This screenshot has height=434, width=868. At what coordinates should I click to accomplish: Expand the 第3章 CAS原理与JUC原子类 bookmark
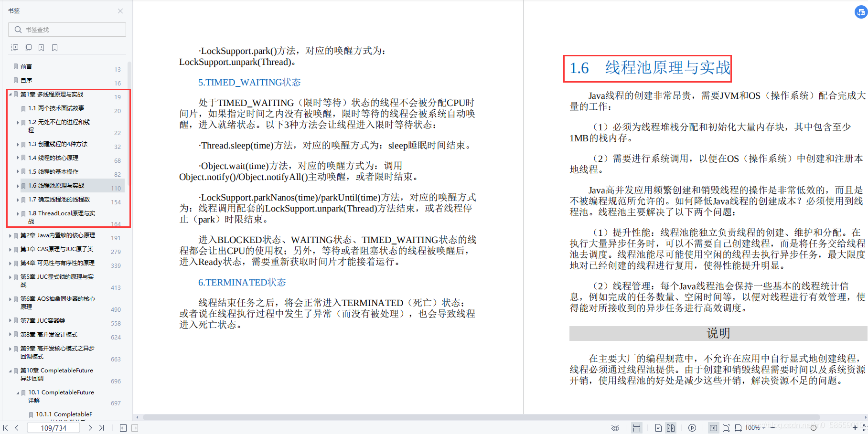pos(10,249)
